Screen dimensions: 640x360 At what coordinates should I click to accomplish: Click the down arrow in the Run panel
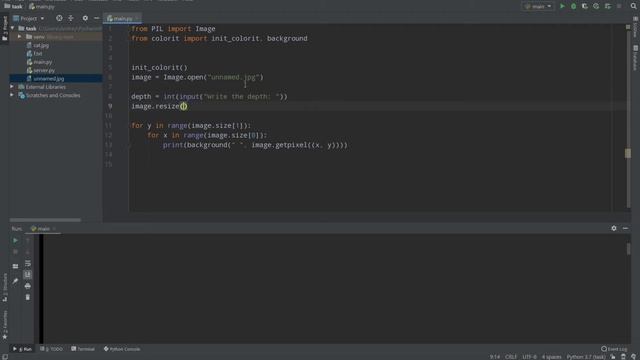28,252
